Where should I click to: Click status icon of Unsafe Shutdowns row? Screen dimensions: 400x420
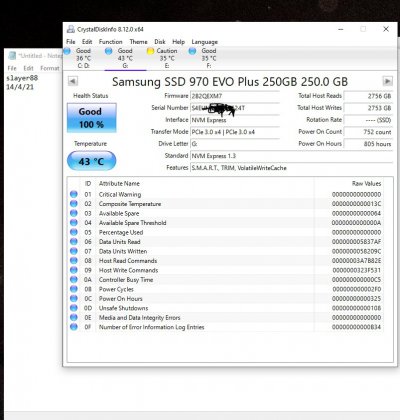[74, 308]
